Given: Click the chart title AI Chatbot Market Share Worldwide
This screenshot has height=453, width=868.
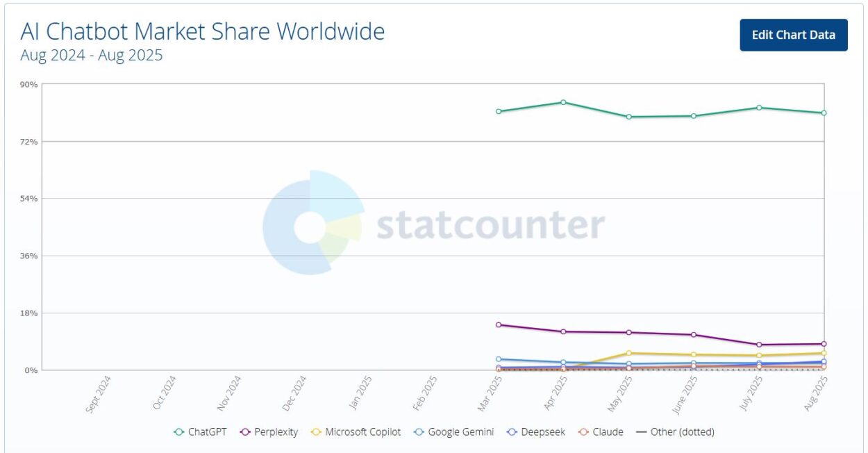Looking at the screenshot, I should coord(202,31).
